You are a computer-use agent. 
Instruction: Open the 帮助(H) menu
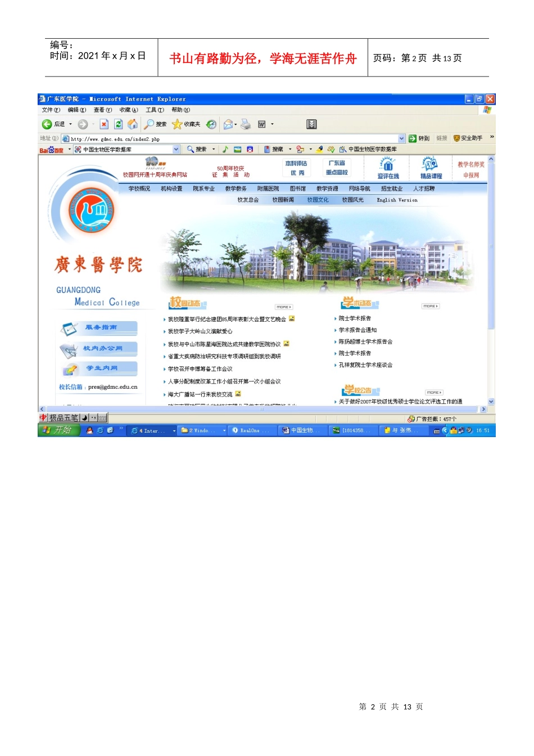181,110
